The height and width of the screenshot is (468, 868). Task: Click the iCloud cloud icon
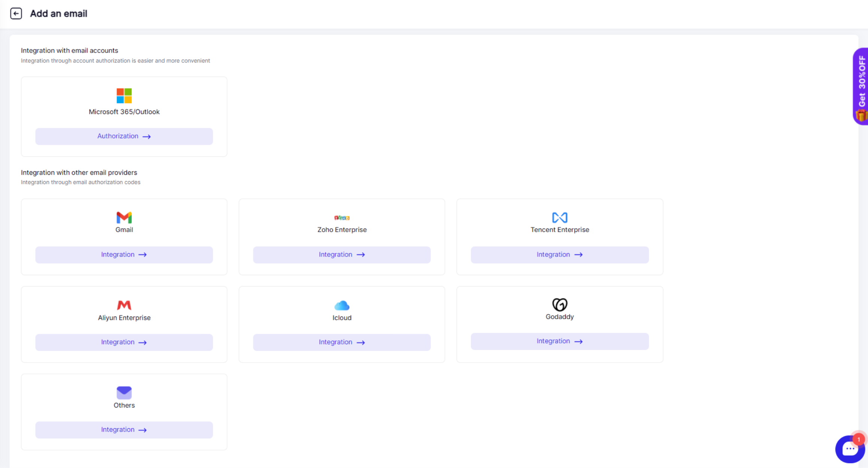[x=342, y=306]
